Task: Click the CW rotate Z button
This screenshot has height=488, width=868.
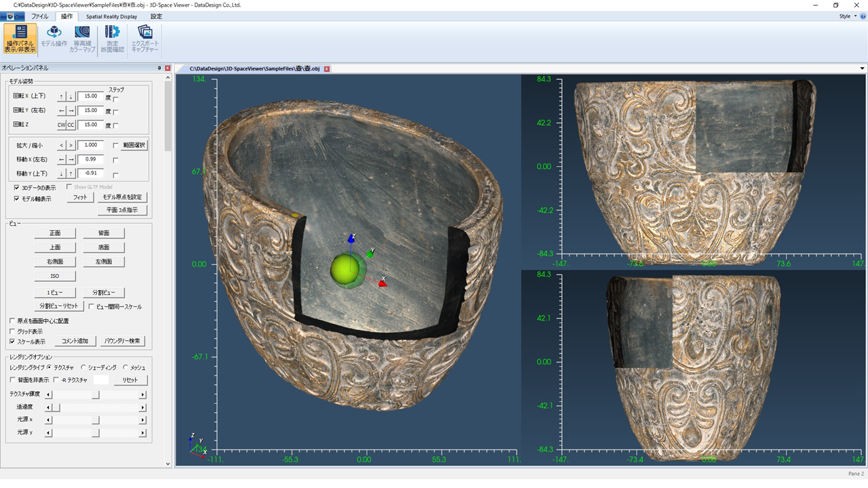Action: (x=61, y=125)
